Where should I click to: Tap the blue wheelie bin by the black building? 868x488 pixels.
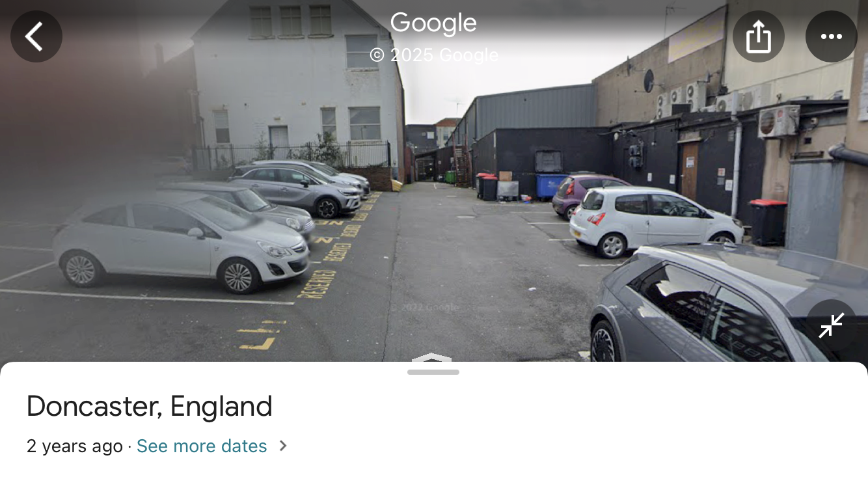pos(550,186)
